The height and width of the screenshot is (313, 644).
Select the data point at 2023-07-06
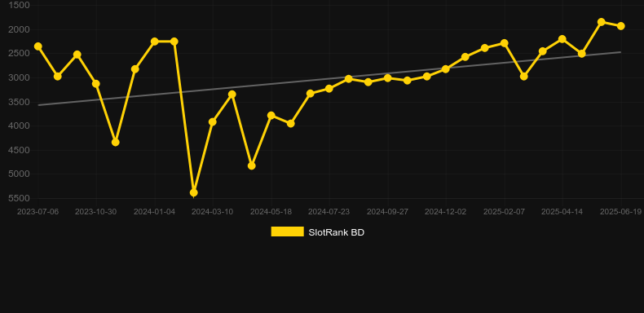[38, 46]
